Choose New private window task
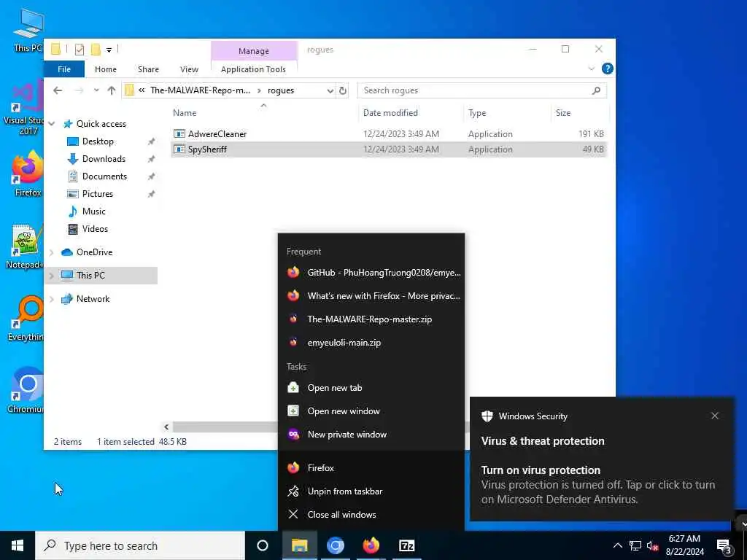Viewport: 747px width, 560px height. 371,435
